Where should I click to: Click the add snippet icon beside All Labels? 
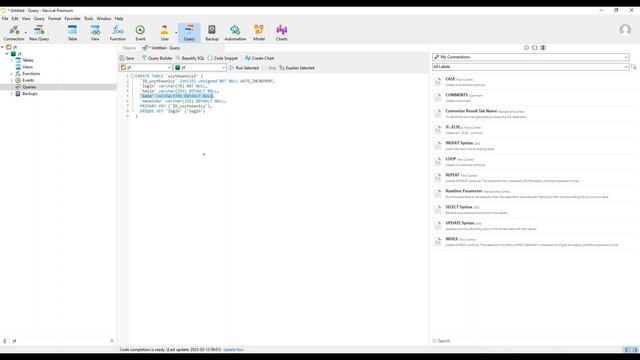(633, 67)
